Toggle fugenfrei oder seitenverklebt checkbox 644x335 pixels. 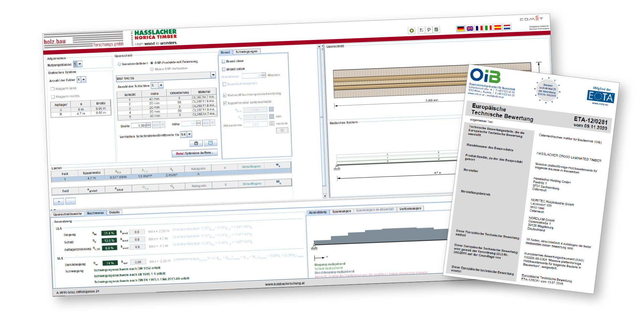(225, 103)
